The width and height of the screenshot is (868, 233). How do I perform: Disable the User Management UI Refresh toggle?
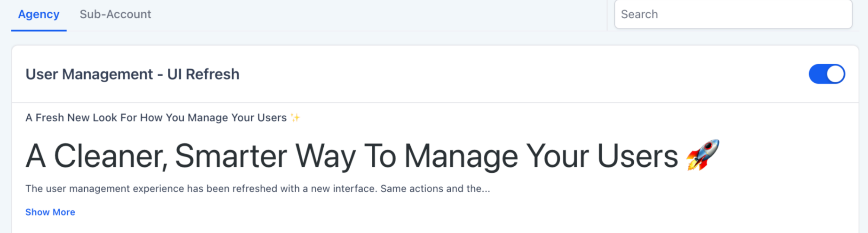pyautogui.click(x=827, y=74)
